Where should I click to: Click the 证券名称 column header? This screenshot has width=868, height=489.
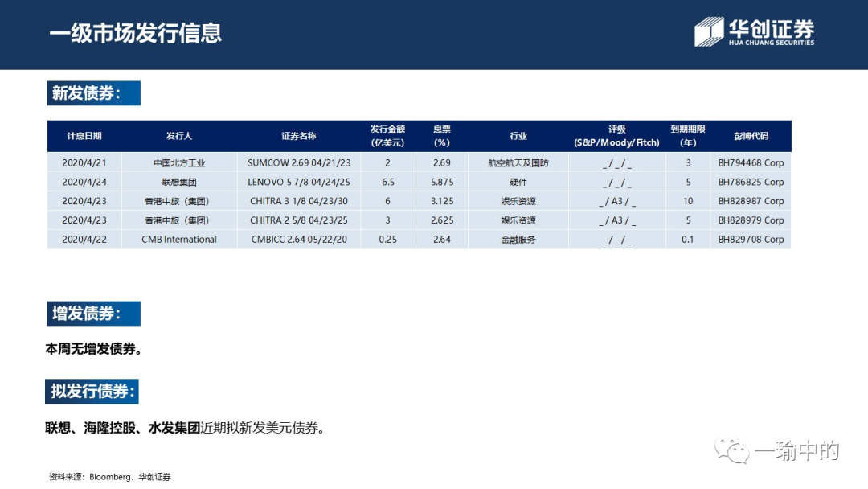(299, 136)
